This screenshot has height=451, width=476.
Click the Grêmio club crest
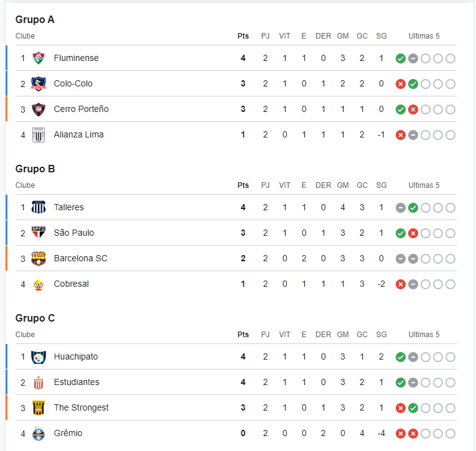point(39,434)
